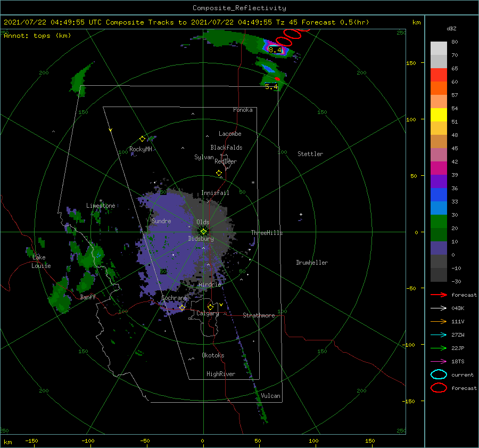Click the storm top label 5.4
The height and width of the screenshot is (448, 479).
pos(271,87)
